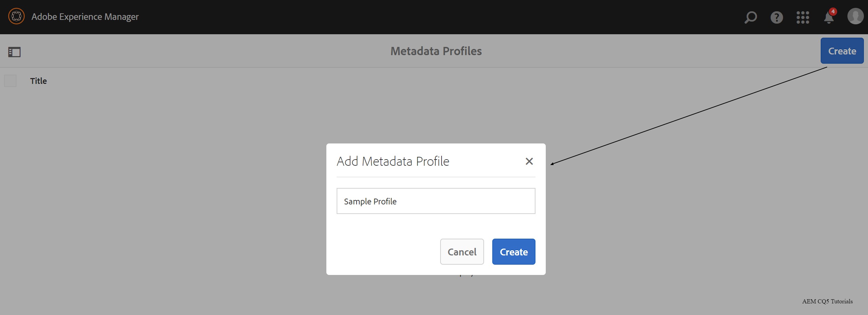This screenshot has height=315, width=868.
Task: Confirm with the dialog's Create button
Action: point(513,252)
